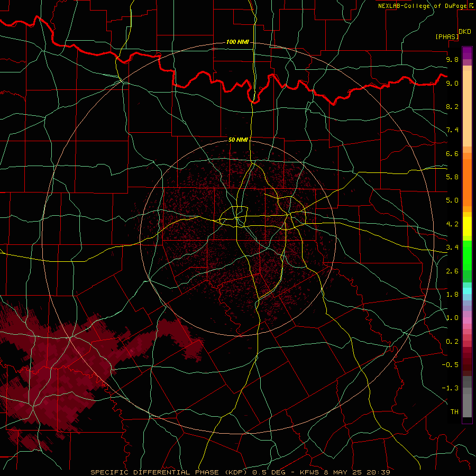Click the 6.6 color scale value
476x476 pixels.
click(452, 153)
